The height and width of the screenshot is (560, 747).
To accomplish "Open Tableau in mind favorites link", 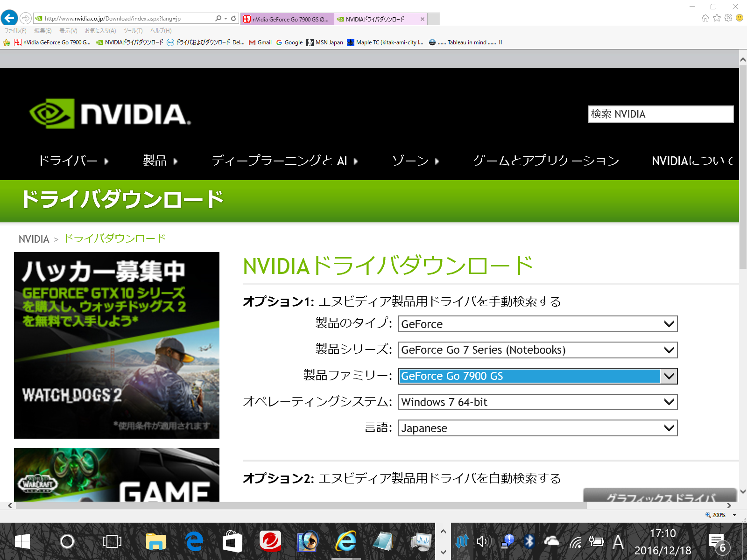I will coord(465,42).
